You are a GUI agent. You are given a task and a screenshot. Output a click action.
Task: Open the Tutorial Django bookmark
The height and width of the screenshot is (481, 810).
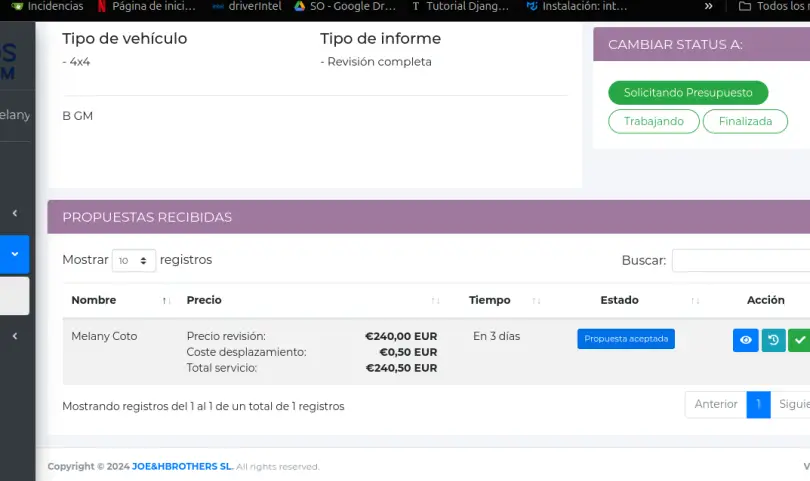click(x=460, y=6)
